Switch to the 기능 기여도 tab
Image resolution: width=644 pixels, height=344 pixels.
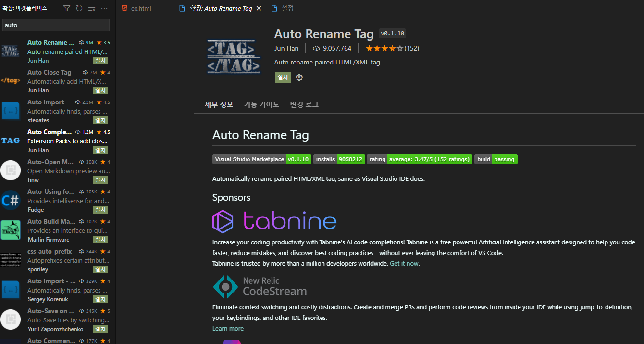coord(261,104)
